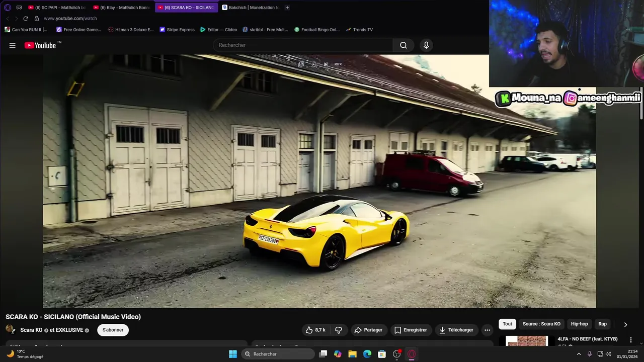Open more actions three-dot menu beside Télécharger
The height and width of the screenshot is (362, 644).
click(487, 330)
